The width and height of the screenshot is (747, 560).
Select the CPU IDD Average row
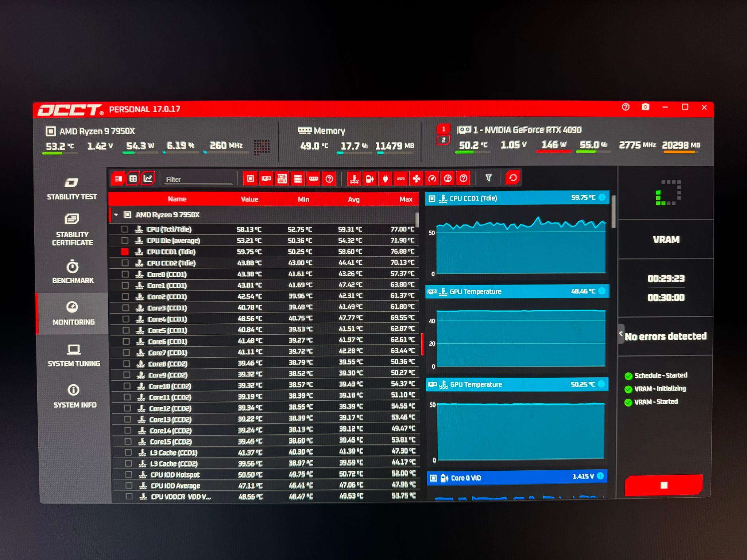click(x=266, y=485)
